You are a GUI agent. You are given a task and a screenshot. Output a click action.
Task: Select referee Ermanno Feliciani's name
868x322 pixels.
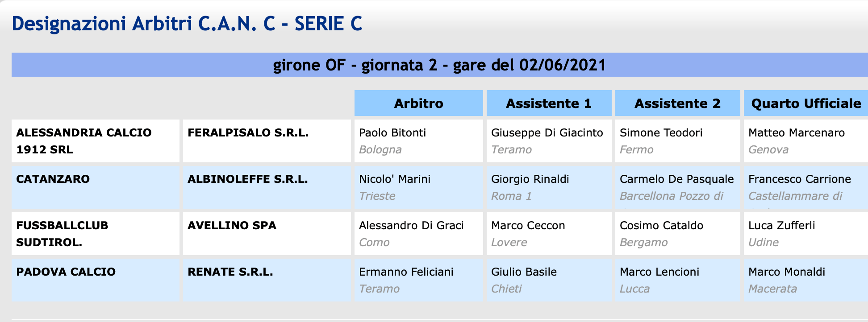click(406, 272)
